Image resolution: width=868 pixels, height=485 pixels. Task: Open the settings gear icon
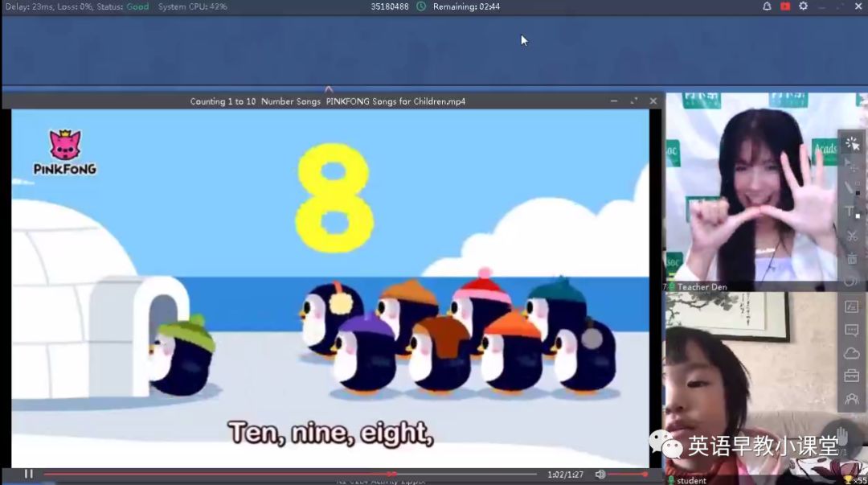tap(803, 6)
